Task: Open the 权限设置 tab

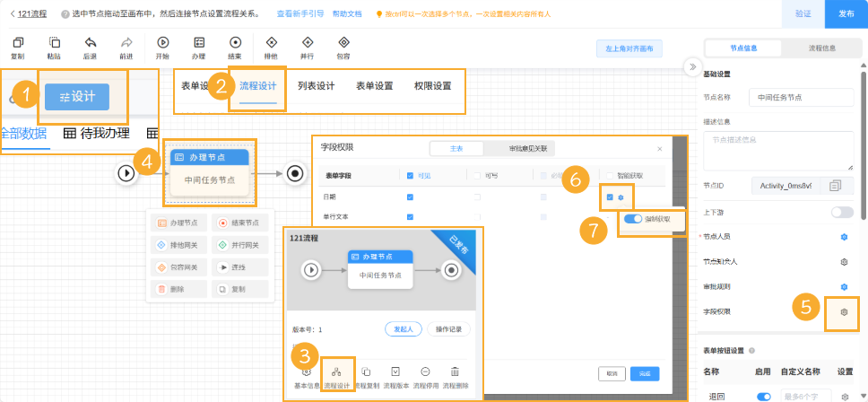Action: [433, 86]
